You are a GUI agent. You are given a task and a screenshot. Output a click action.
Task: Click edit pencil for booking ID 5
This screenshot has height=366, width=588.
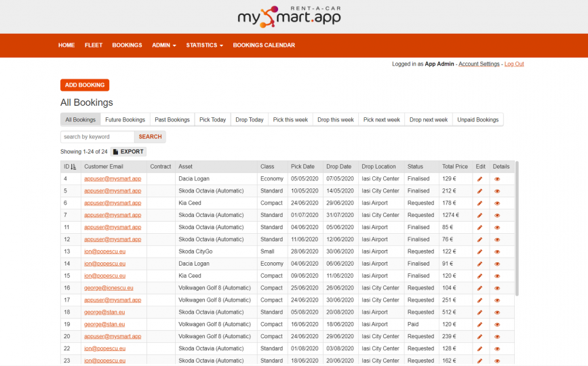pyautogui.click(x=479, y=191)
